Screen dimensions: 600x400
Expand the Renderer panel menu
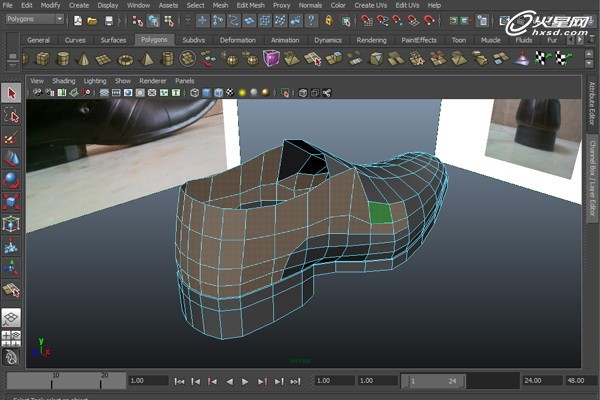[x=153, y=80]
